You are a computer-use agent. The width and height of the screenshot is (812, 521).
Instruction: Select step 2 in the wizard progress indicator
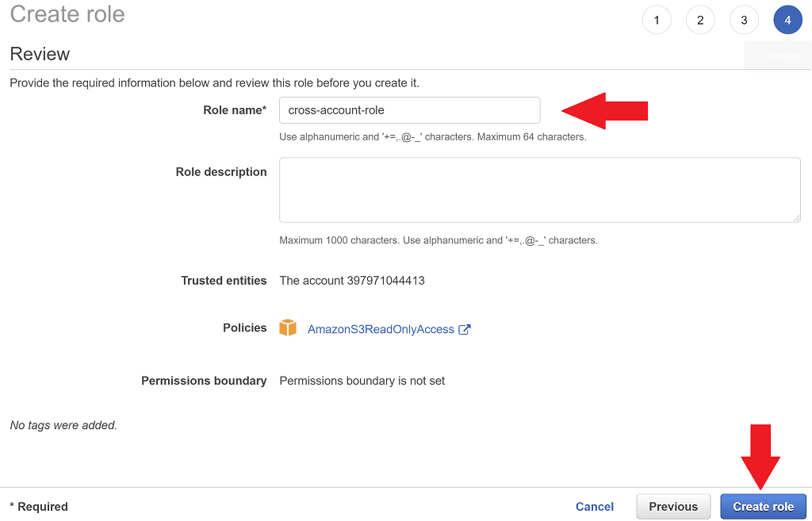coord(700,19)
